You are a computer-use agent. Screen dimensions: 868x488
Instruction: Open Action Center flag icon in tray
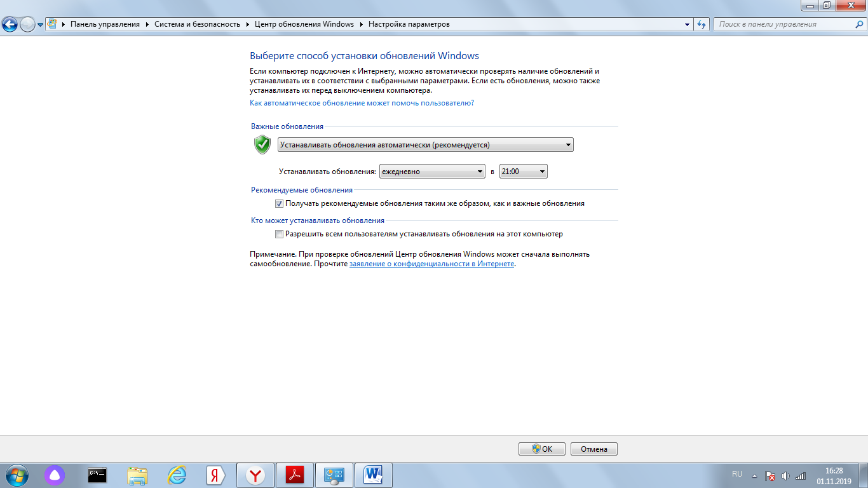click(770, 475)
